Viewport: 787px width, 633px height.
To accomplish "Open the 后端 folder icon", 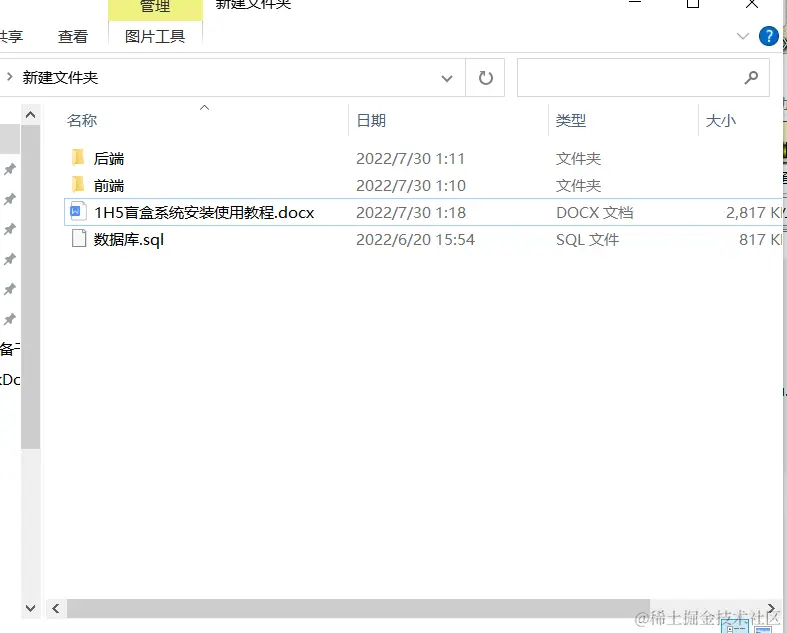I will click(78, 158).
